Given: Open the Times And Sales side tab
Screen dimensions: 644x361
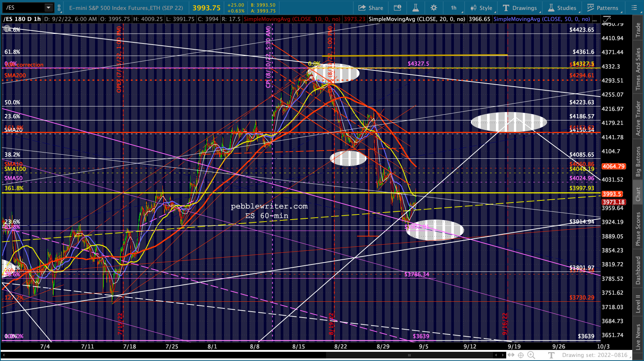Looking at the screenshot, I should pos(638,69).
